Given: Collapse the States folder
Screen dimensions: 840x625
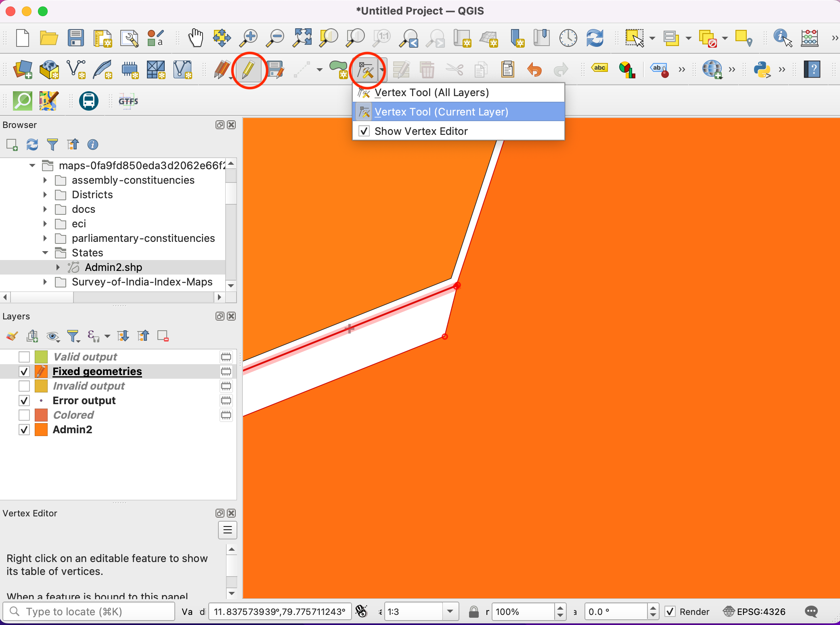Looking at the screenshot, I should point(45,253).
